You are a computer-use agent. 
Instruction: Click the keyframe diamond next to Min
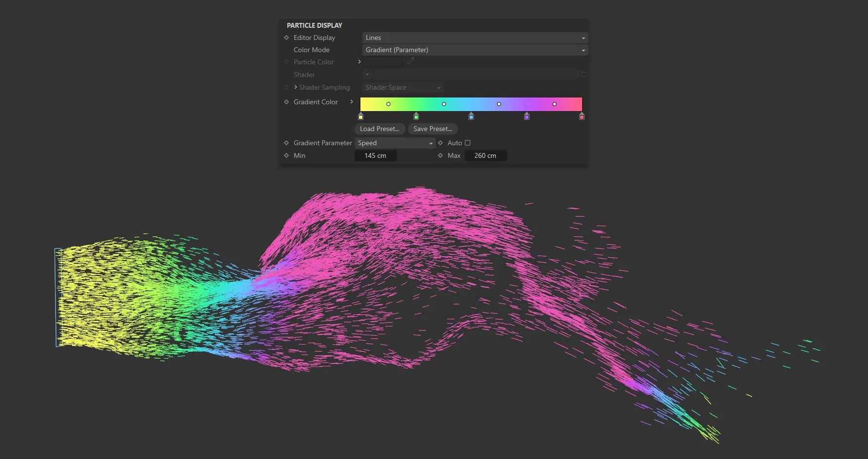tap(286, 155)
